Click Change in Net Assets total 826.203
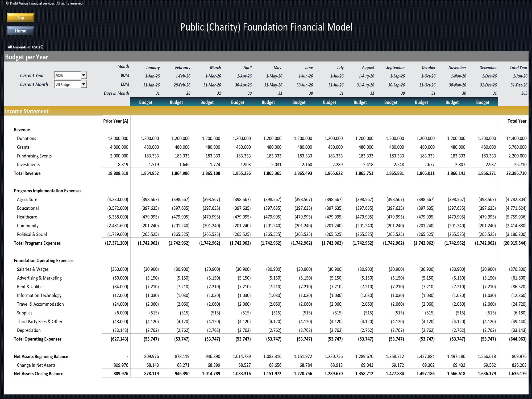 [519, 365]
